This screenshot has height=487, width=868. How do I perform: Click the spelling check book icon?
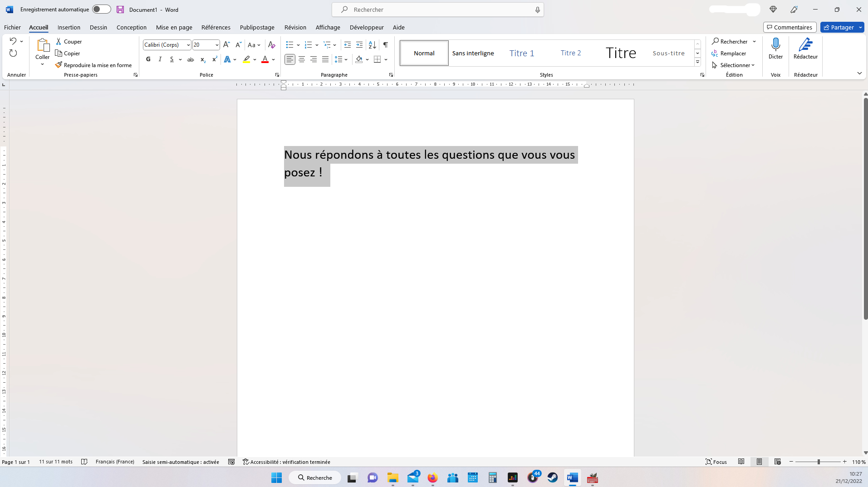point(84,462)
